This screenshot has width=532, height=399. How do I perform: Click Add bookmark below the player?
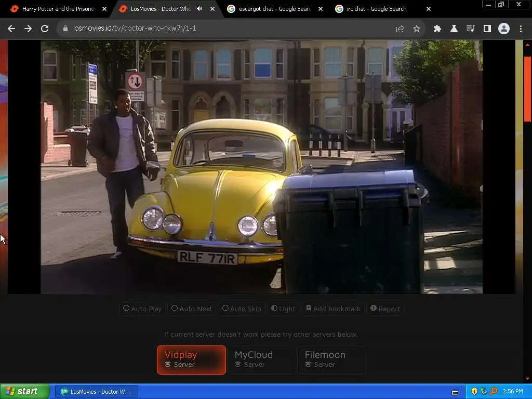pos(333,309)
